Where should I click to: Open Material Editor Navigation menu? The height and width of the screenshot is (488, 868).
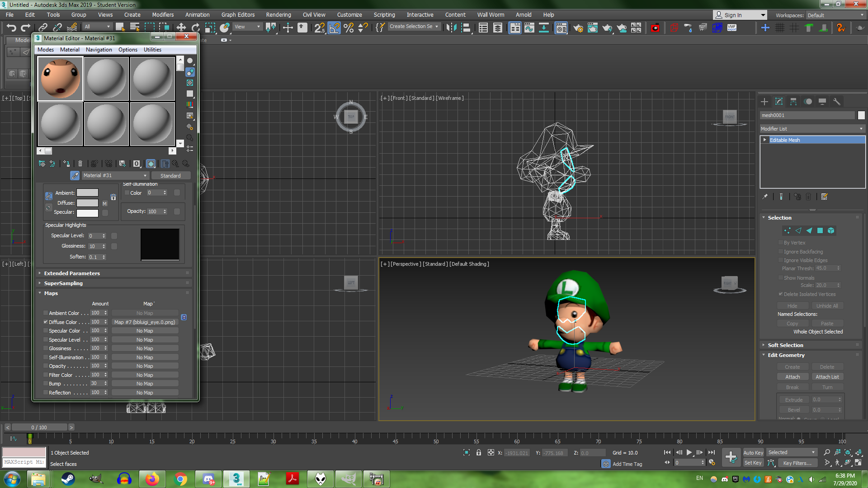(x=99, y=50)
